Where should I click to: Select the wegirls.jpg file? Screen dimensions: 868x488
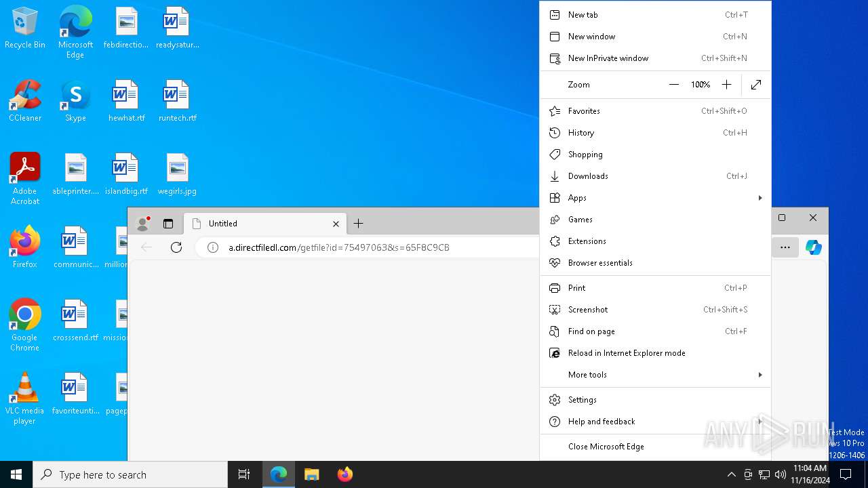tap(177, 175)
